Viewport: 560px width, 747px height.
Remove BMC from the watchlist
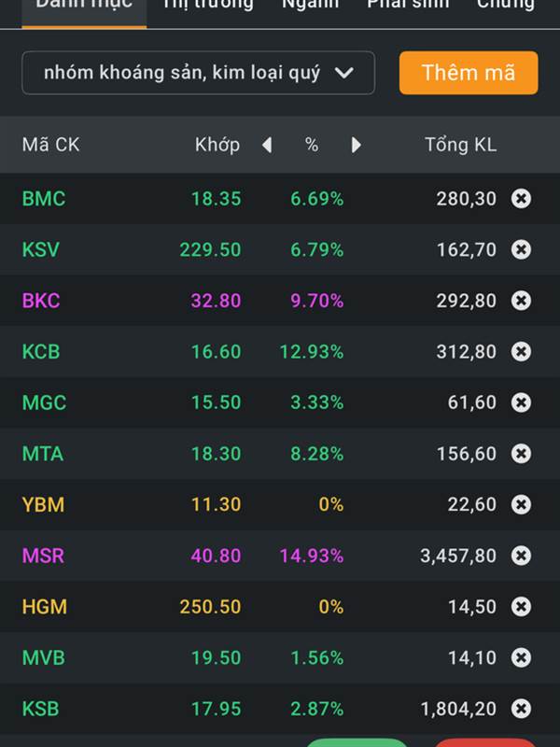[521, 199]
